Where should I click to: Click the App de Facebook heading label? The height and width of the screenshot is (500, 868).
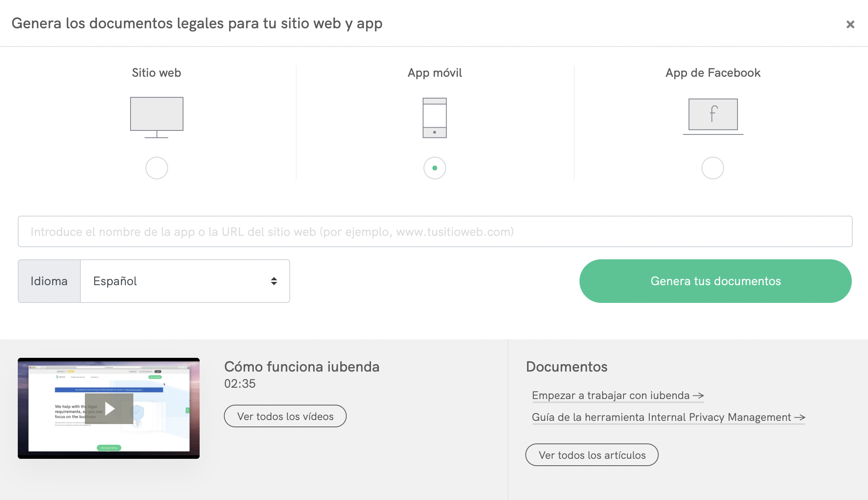click(713, 73)
